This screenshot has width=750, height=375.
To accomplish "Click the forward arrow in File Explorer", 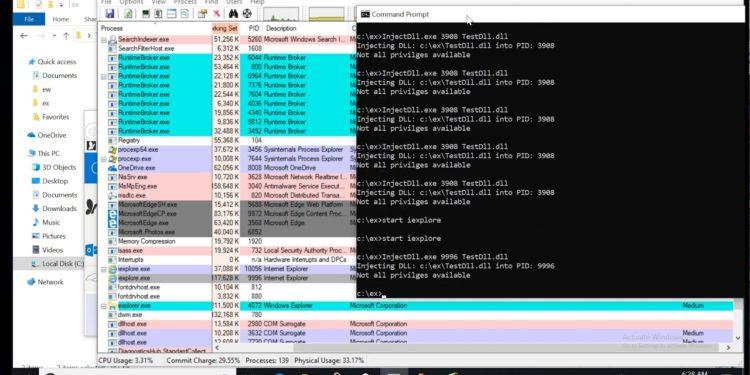I will coord(41,36).
